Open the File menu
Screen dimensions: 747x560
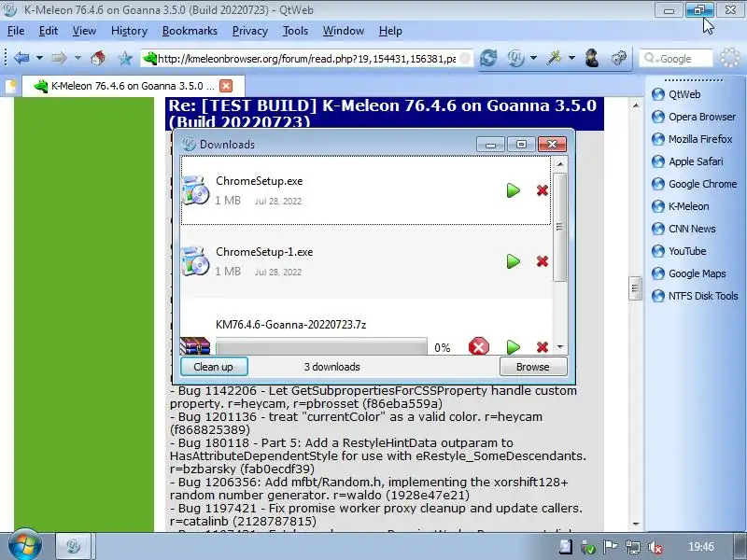pos(16,31)
